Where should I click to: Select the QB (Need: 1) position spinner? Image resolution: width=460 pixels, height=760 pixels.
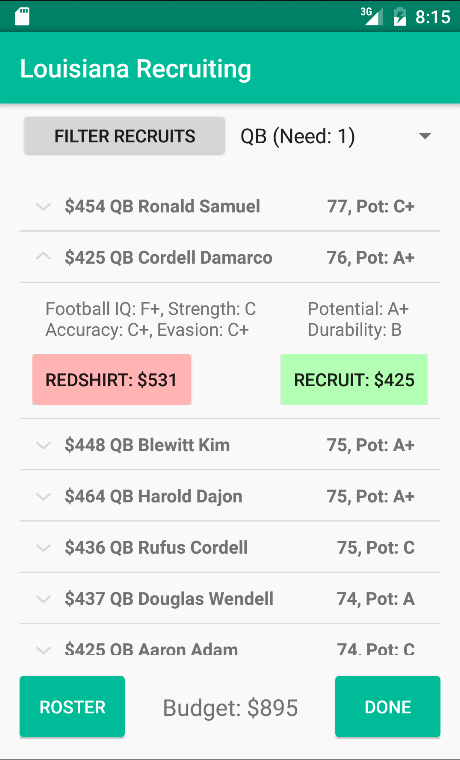pos(335,136)
